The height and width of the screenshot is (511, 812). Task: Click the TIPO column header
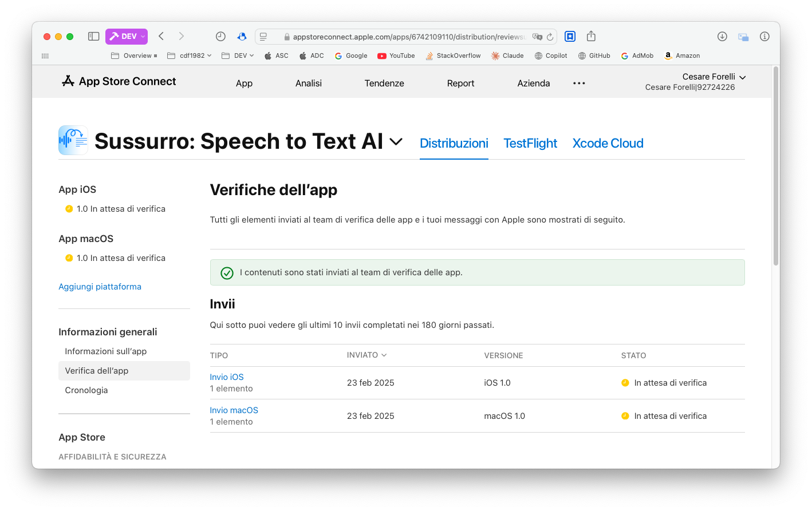point(219,355)
